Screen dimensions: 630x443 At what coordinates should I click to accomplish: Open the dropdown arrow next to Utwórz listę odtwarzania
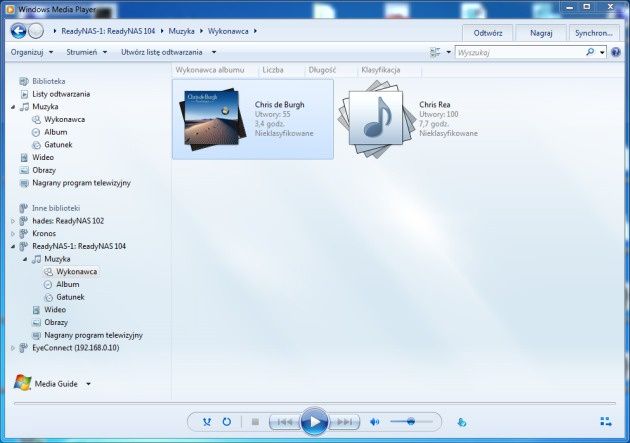tap(214, 52)
